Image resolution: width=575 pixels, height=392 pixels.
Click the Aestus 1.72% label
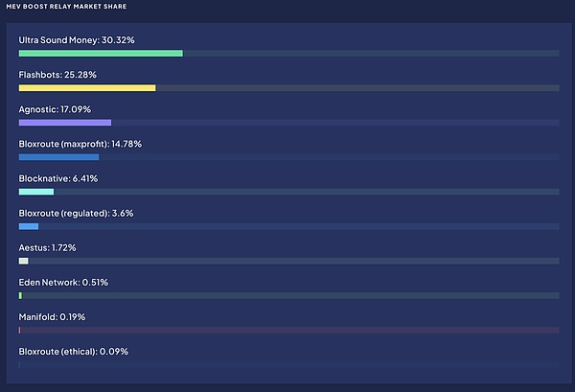(47, 247)
